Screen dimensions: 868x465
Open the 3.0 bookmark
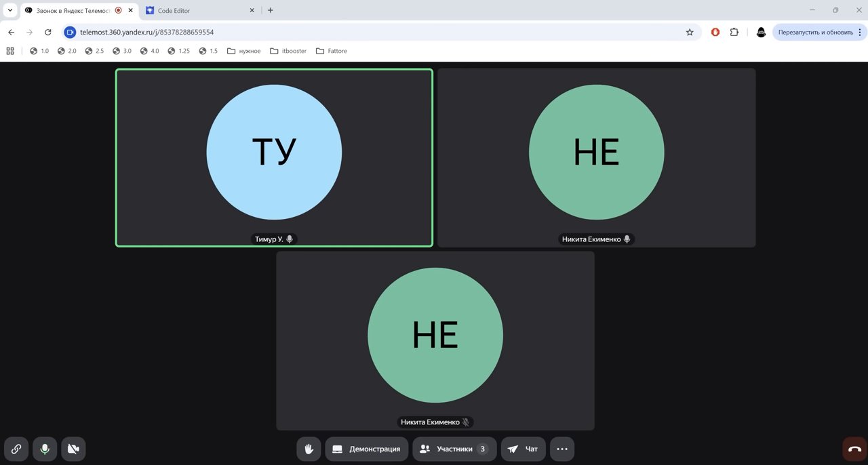pos(122,51)
